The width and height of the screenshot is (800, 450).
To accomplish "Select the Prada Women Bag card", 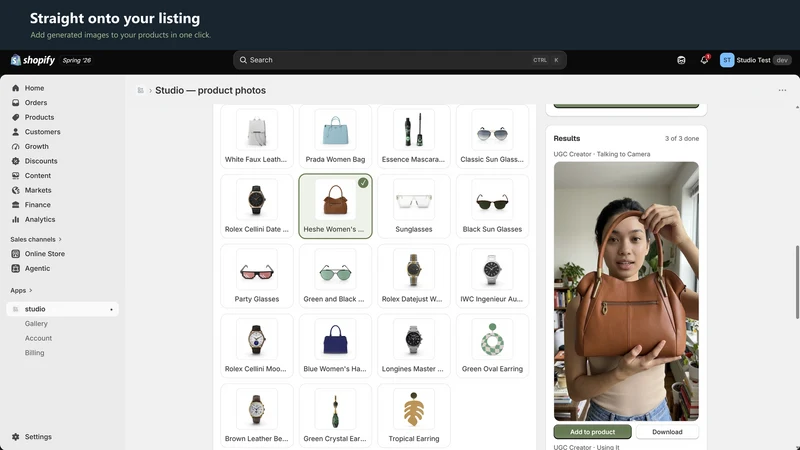I will coord(335,137).
